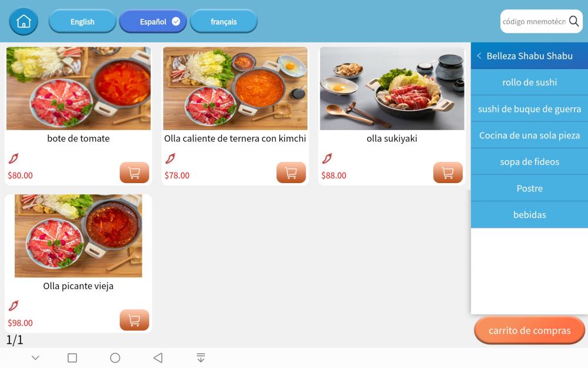
Task: Open the sopa de fideos category
Action: (530, 162)
